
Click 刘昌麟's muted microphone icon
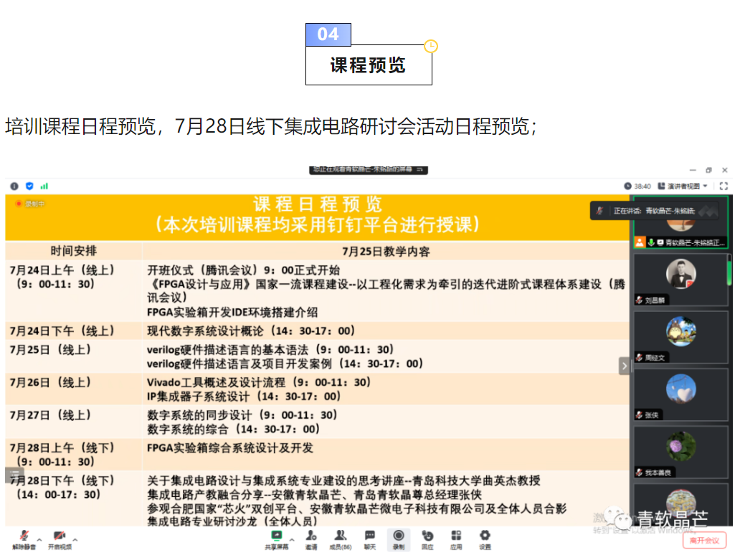(x=640, y=300)
